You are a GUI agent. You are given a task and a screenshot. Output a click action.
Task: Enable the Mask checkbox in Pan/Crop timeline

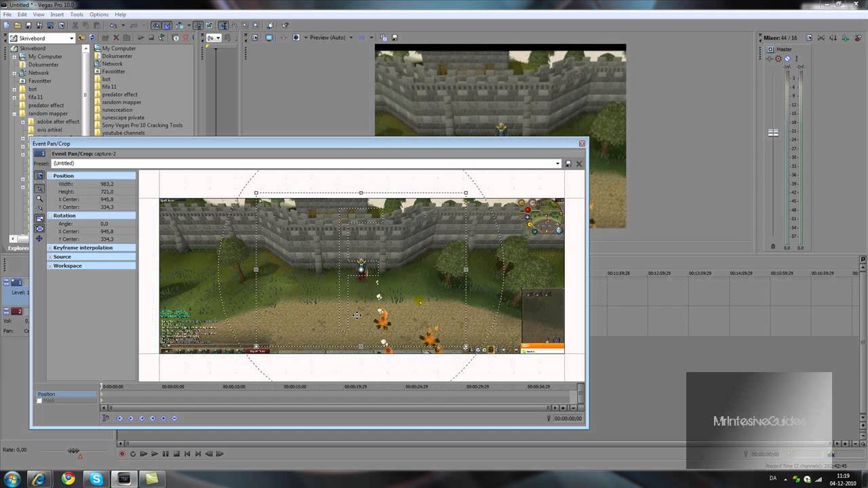[x=39, y=401]
